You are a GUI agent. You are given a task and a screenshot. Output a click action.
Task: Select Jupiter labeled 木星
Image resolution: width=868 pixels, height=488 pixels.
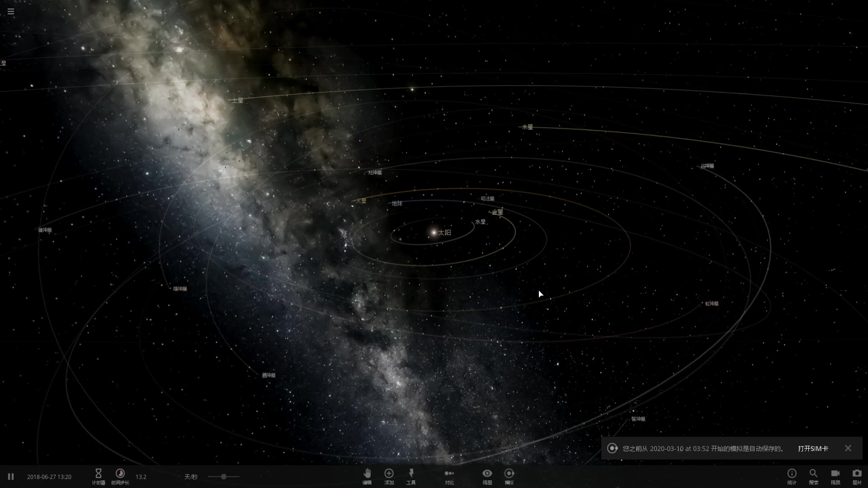point(528,127)
